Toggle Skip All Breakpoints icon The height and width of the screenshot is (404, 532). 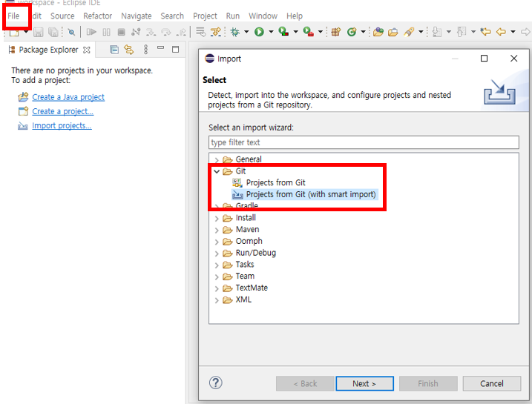[71, 32]
